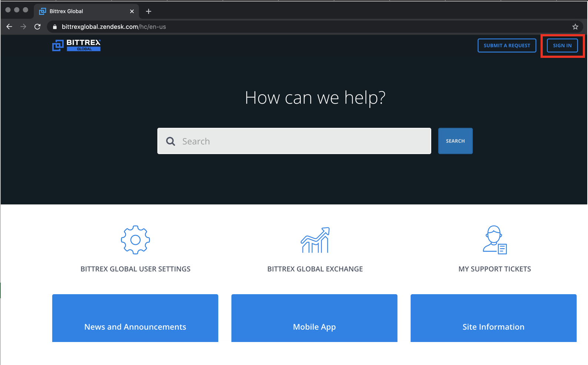
Task: Go back using the browser back arrow
Action: (9, 27)
